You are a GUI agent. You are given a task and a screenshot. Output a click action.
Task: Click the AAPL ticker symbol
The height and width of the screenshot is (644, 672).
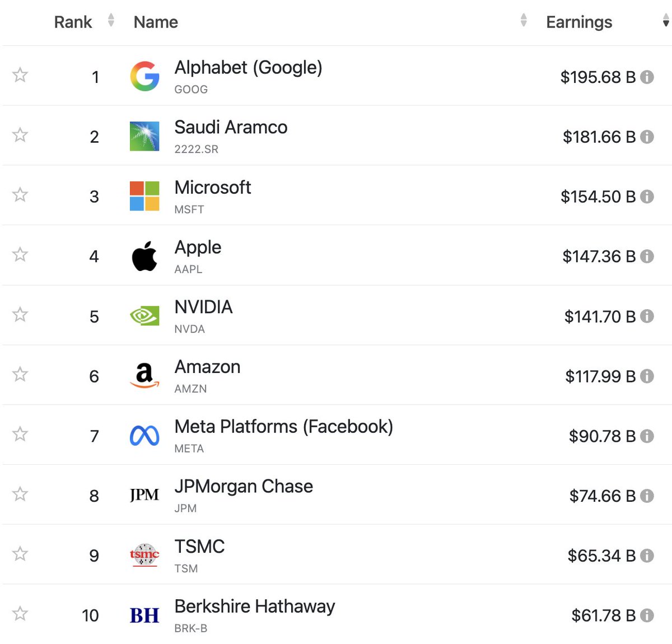tap(188, 269)
